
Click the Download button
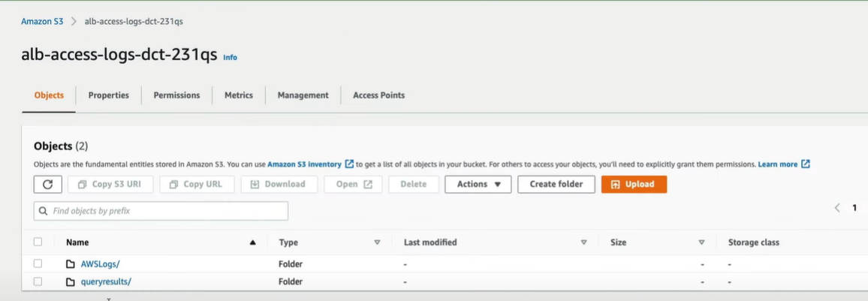pyautogui.click(x=279, y=184)
